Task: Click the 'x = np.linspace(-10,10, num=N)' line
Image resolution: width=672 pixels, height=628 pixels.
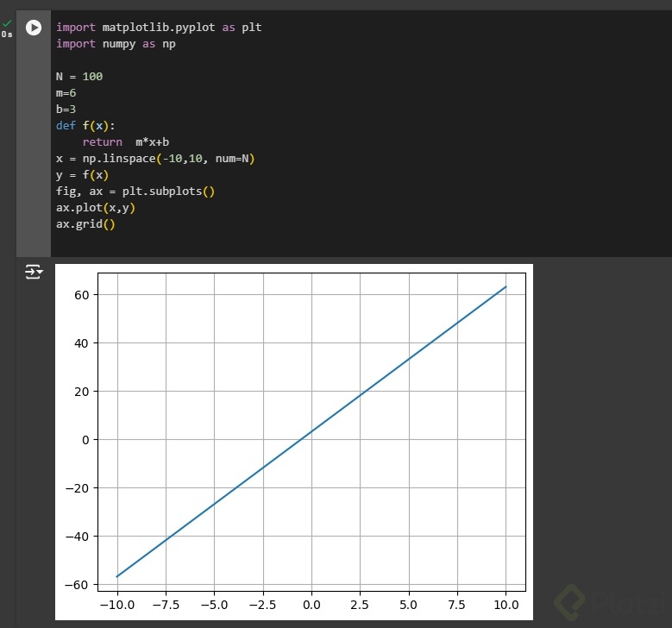Action: [155, 159]
